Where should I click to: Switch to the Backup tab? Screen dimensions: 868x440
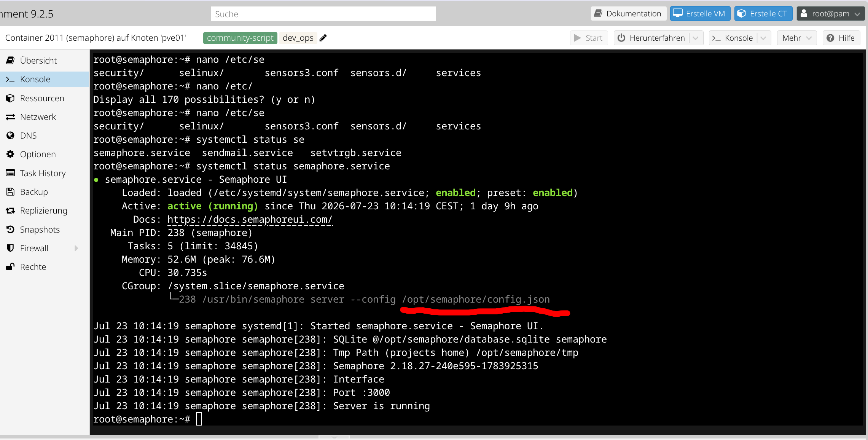[45, 192]
